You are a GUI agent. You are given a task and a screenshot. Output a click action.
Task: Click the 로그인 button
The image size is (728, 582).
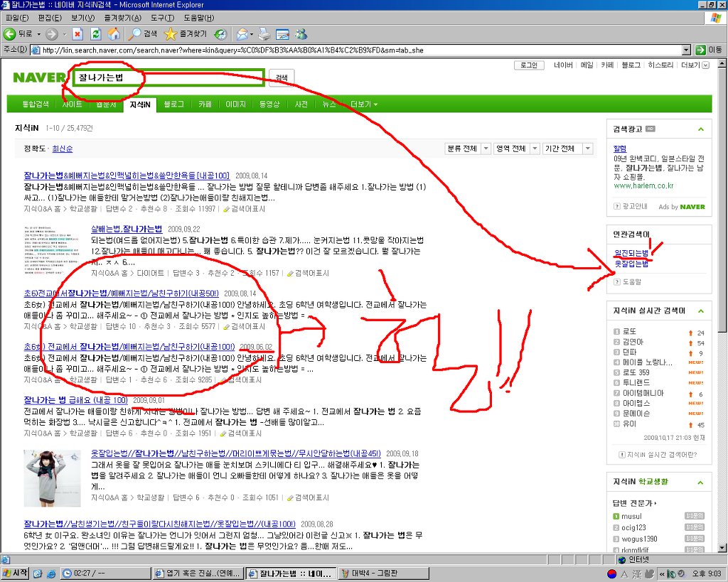[529, 65]
